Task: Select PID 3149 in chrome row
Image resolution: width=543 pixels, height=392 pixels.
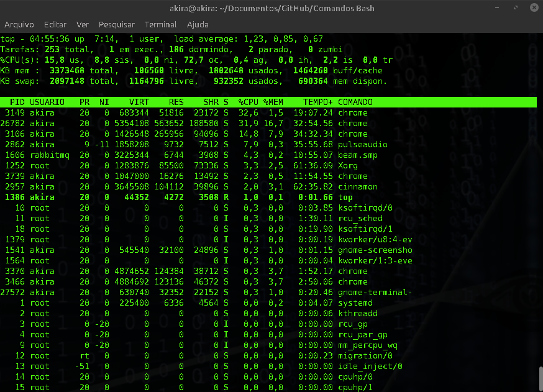Action: (15, 113)
